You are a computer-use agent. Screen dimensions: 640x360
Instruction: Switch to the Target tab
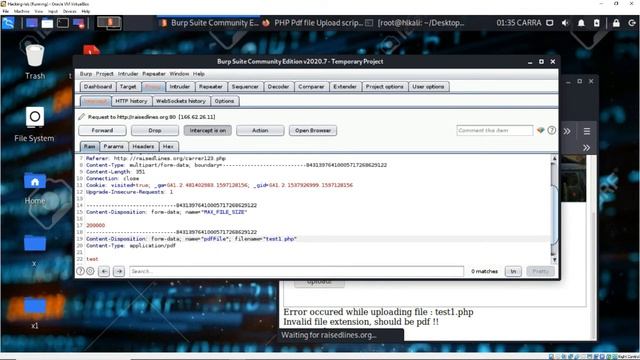(128, 87)
